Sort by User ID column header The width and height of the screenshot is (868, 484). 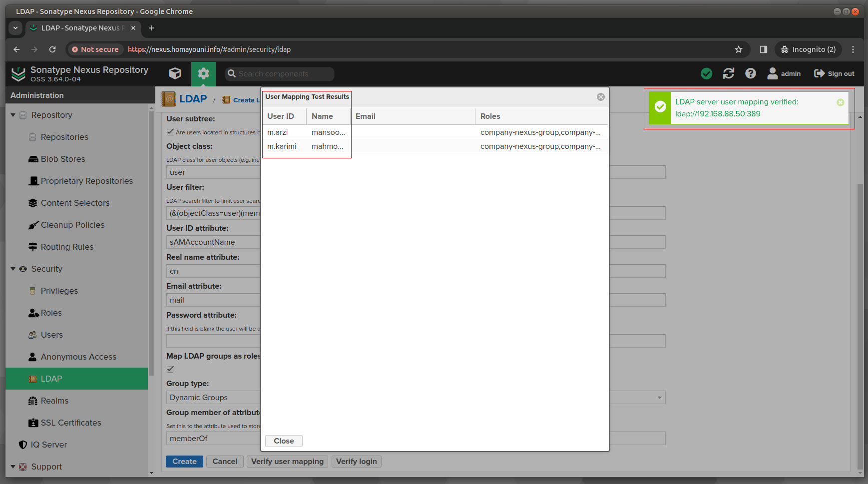284,116
